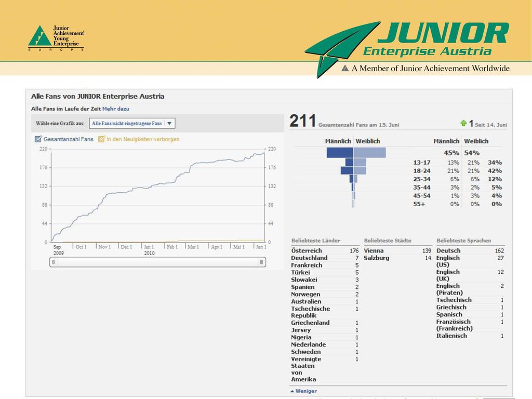
Task: Click the 13-17 age group label
Action: 422,163
